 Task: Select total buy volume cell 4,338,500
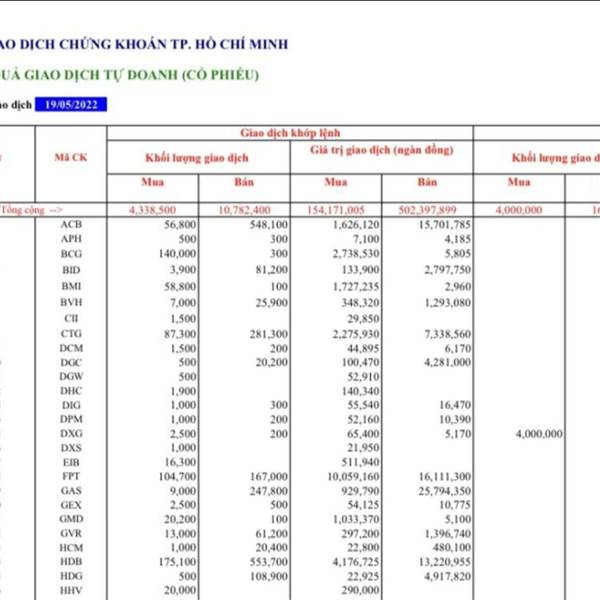coord(152,210)
